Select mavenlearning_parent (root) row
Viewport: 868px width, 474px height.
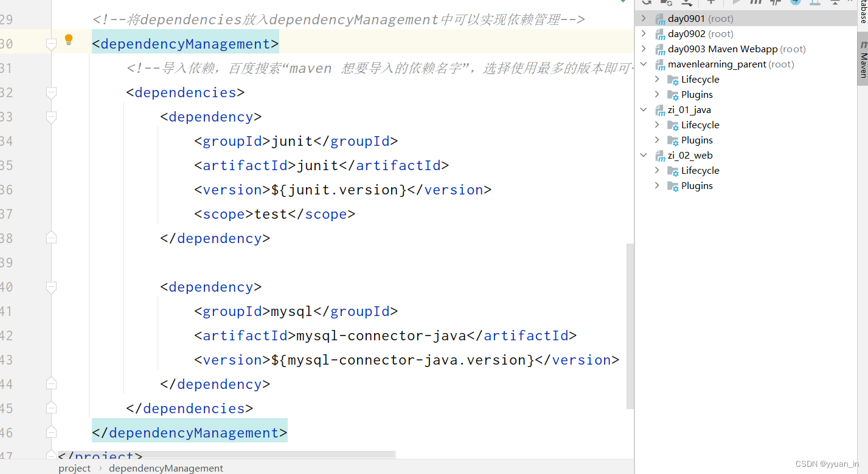pyautogui.click(x=746, y=64)
